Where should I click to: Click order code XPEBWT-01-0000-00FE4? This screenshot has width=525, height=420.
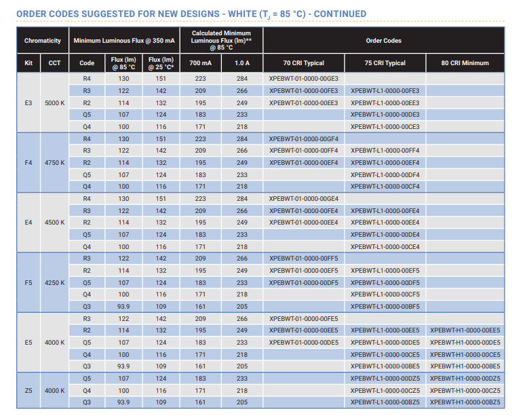(304, 210)
